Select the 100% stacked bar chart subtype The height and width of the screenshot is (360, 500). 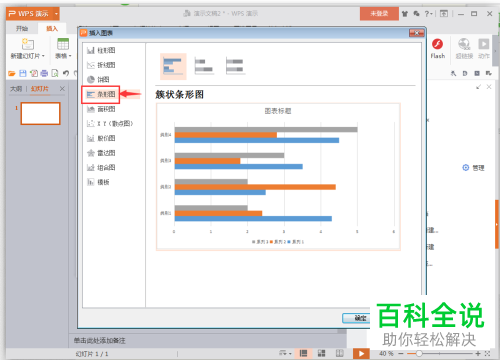click(x=235, y=66)
